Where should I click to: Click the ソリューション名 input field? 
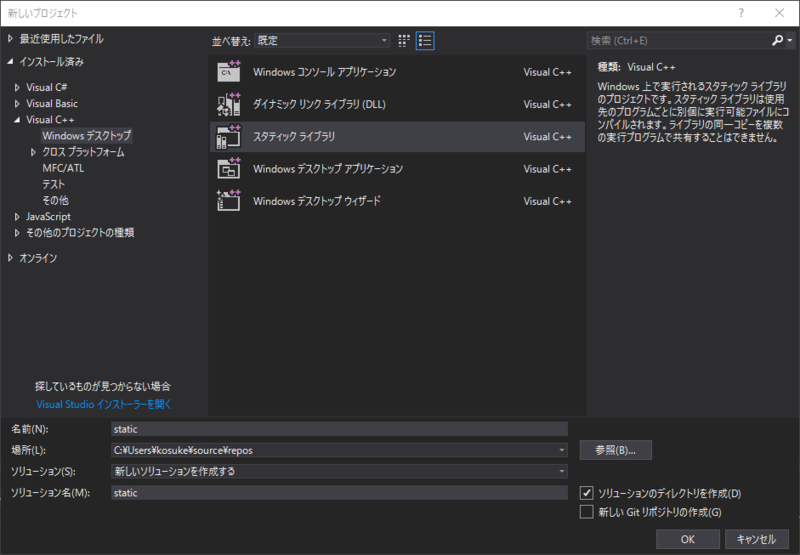tap(339, 493)
